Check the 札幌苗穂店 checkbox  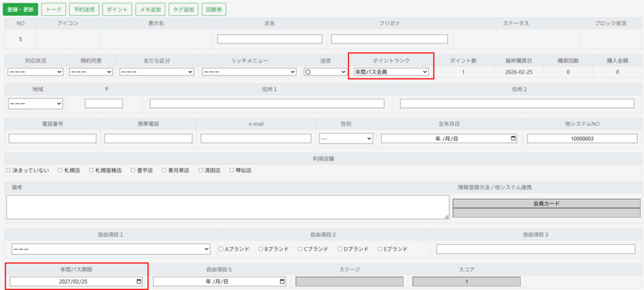click(x=92, y=170)
